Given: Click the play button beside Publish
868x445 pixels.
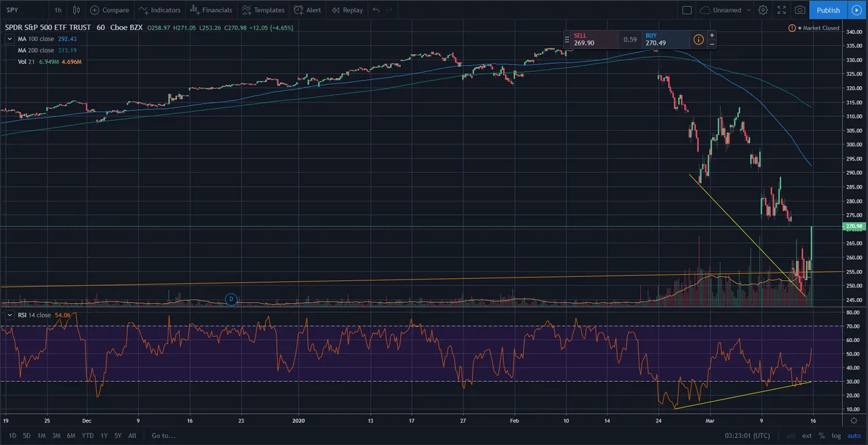Looking at the screenshot, I should pyautogui.click(x=855, y=10).
